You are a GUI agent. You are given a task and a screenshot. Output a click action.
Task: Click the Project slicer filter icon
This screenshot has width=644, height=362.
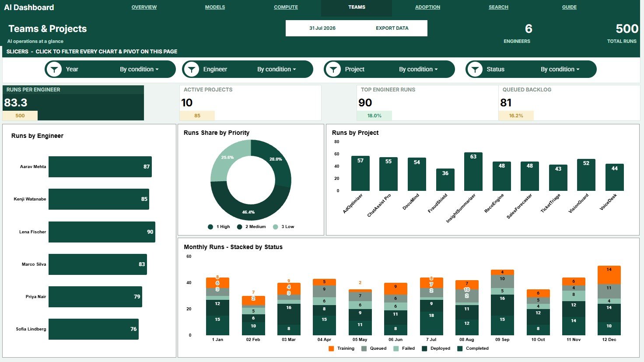[333, 69]
